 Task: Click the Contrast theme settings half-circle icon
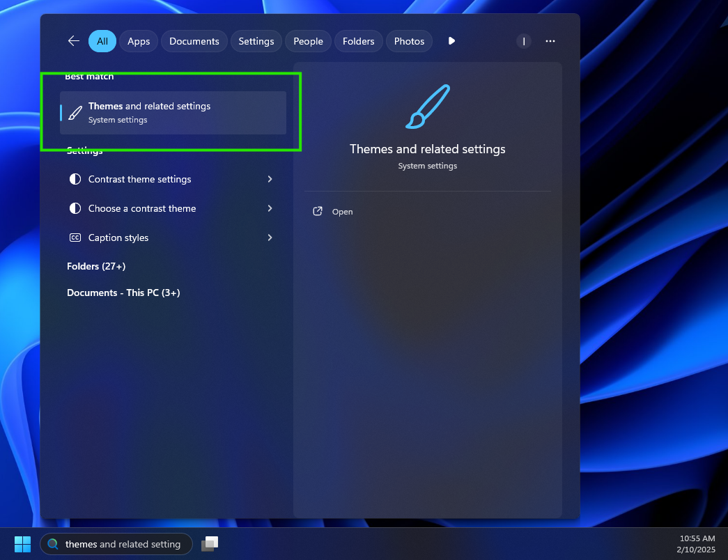75,179
